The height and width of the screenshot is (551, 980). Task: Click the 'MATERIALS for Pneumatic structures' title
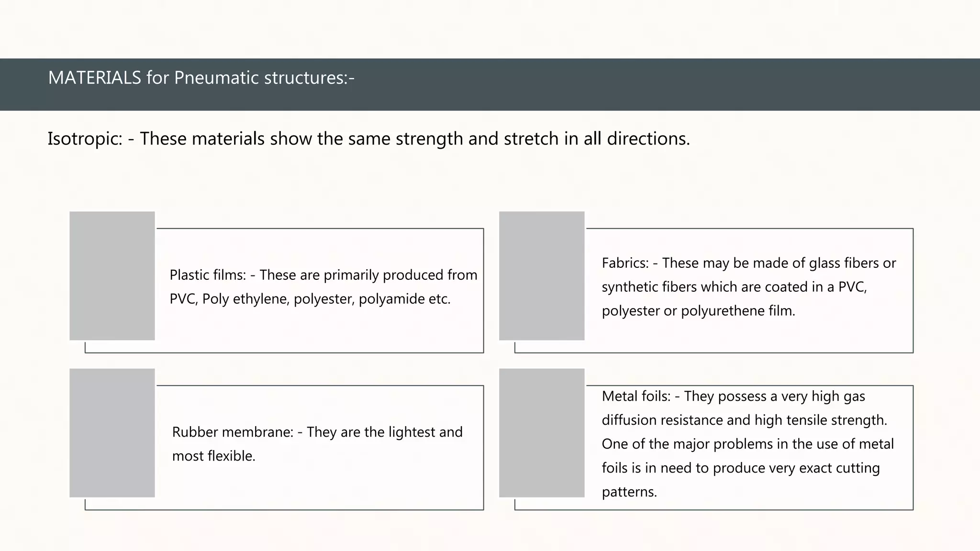coord(201,78)
